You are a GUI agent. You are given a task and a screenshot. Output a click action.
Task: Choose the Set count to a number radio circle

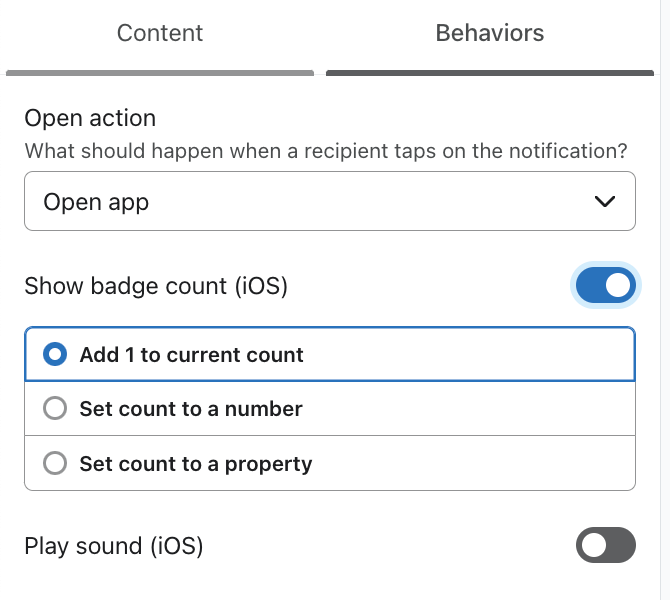[x=57, y=409]
